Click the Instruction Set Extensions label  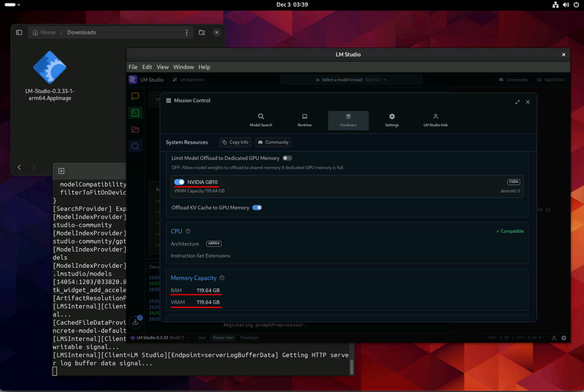(x=200, y=255)
